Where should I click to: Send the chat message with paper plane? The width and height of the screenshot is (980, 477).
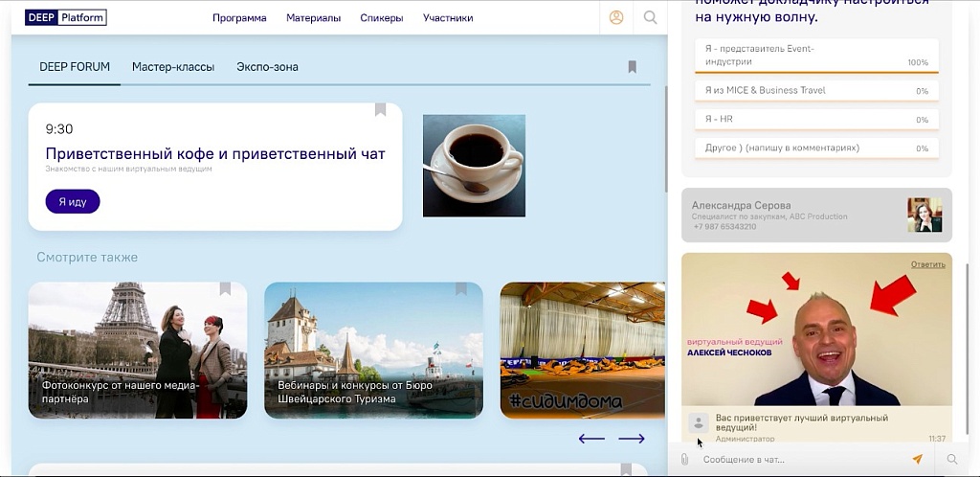coord(917,460)
